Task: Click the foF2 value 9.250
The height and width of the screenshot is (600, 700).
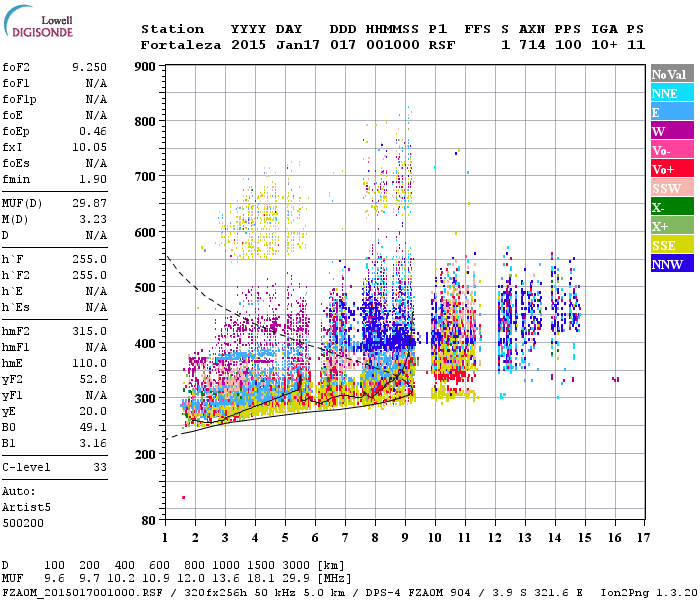Action: tap(89, 67)
